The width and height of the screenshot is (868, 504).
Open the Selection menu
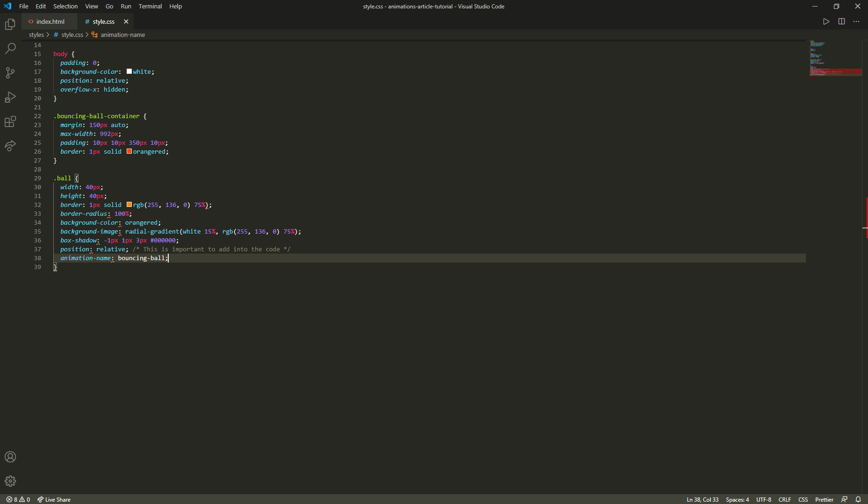click(x=65, y=6)
